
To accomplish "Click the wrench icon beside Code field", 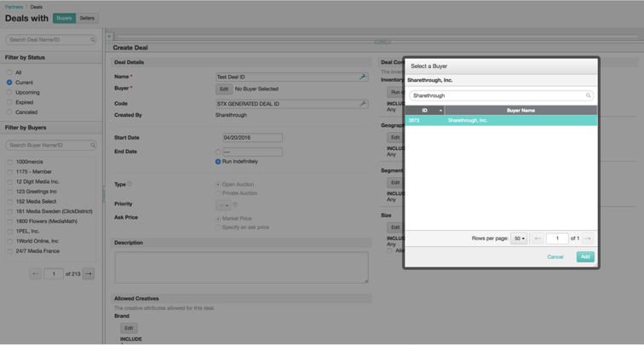I will [x=363, y=104].
